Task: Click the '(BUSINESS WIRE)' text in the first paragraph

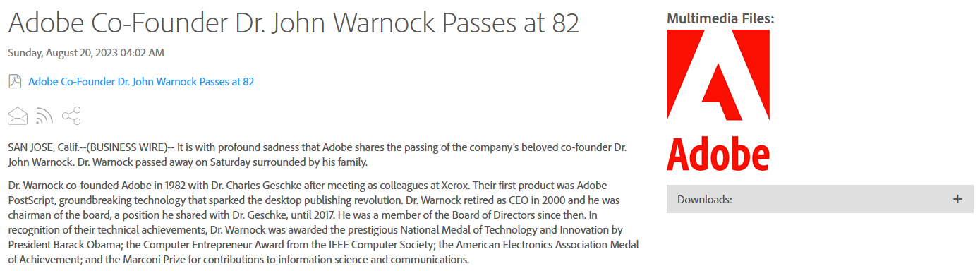Action: click(x=123, y=147)
